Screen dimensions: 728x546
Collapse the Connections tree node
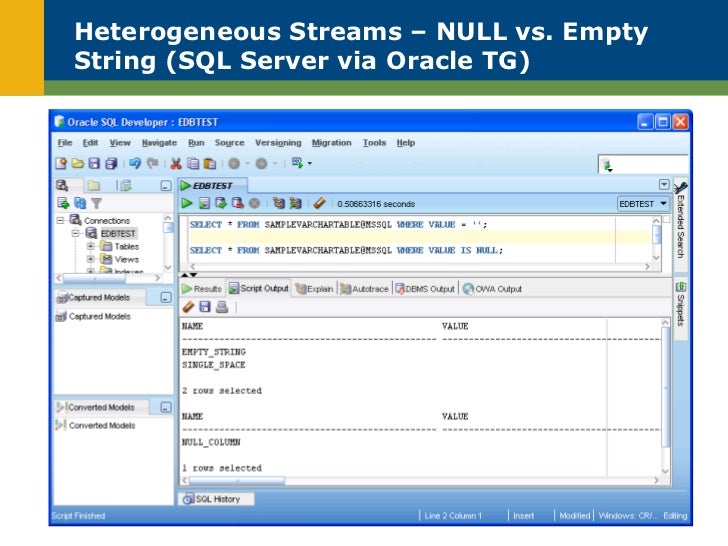(x=60, y=220)
